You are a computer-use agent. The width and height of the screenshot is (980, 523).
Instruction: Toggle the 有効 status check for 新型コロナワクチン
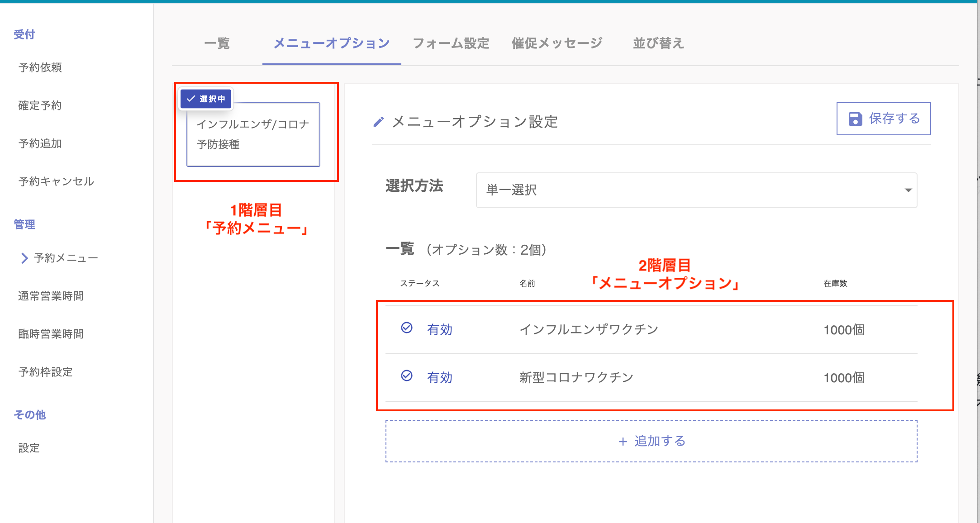(407, 376)
